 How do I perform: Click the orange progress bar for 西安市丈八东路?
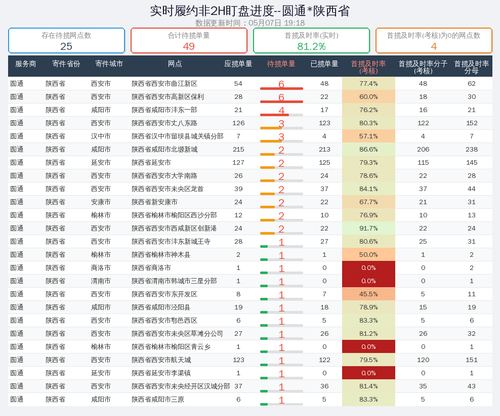281,128
